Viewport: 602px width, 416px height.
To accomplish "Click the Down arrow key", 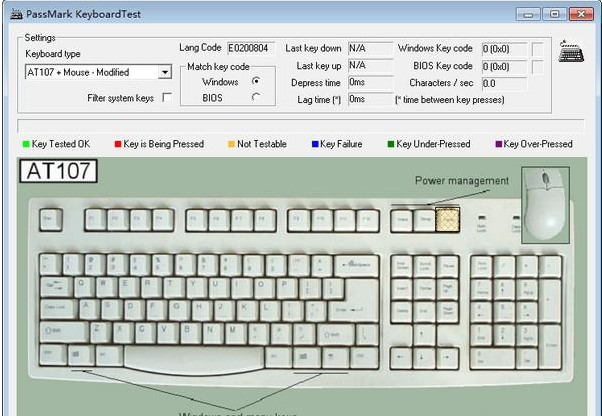I will [x=424, y=358].
